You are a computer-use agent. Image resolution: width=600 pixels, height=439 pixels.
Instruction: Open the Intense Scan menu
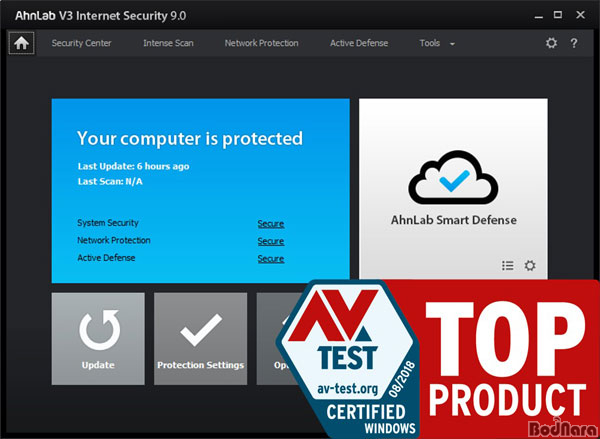(x=168, y=43)
